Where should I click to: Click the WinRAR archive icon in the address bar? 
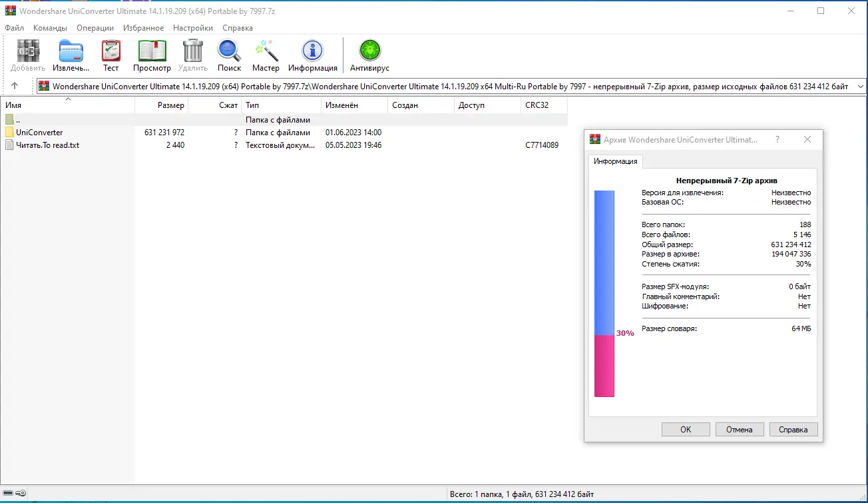[43, 85]
